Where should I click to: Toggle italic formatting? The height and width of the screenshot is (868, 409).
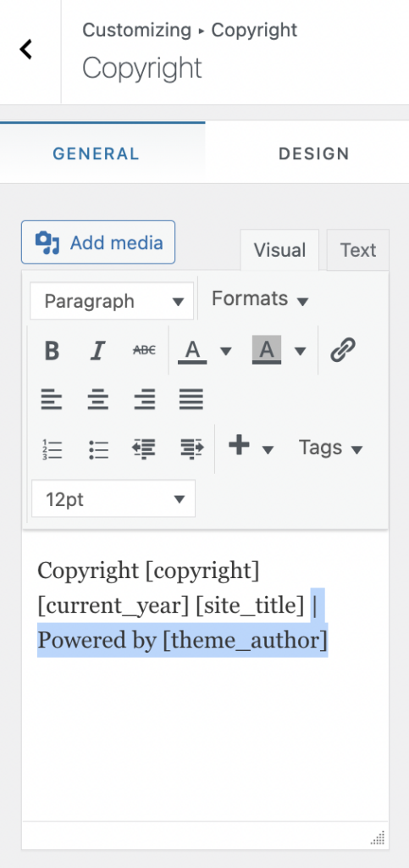pyautogui.click(x=98, y=350)
